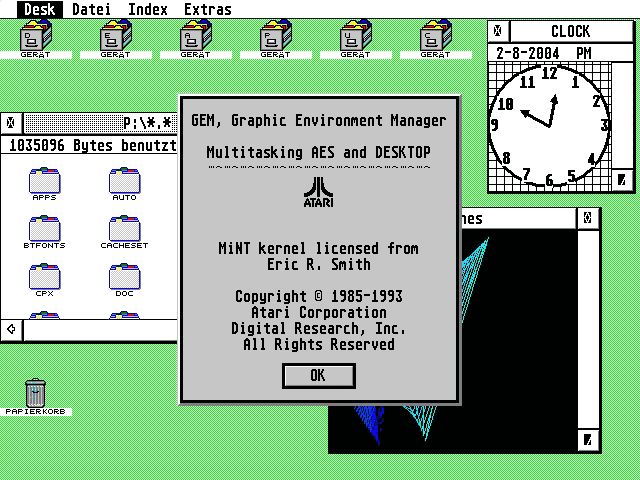
Task: Click the Atari logo in the dialog
Action: click(318, 192)
